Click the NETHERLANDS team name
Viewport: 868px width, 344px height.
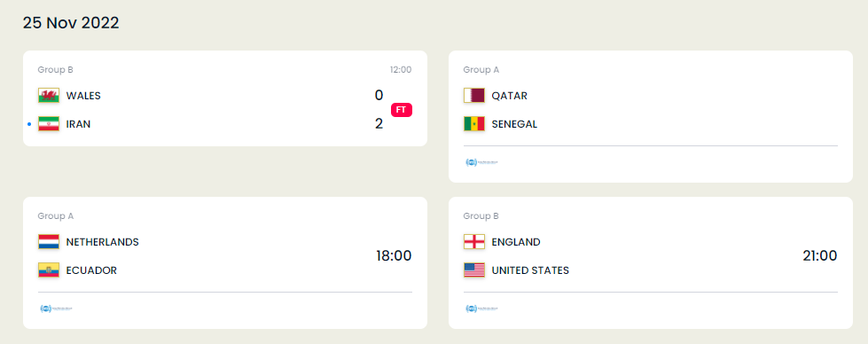point(103,242)
